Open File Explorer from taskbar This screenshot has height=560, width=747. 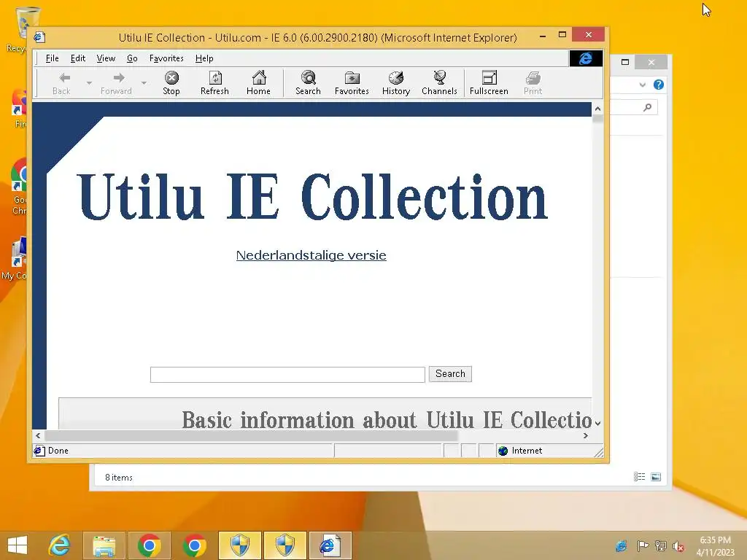[x=104, y=545]
